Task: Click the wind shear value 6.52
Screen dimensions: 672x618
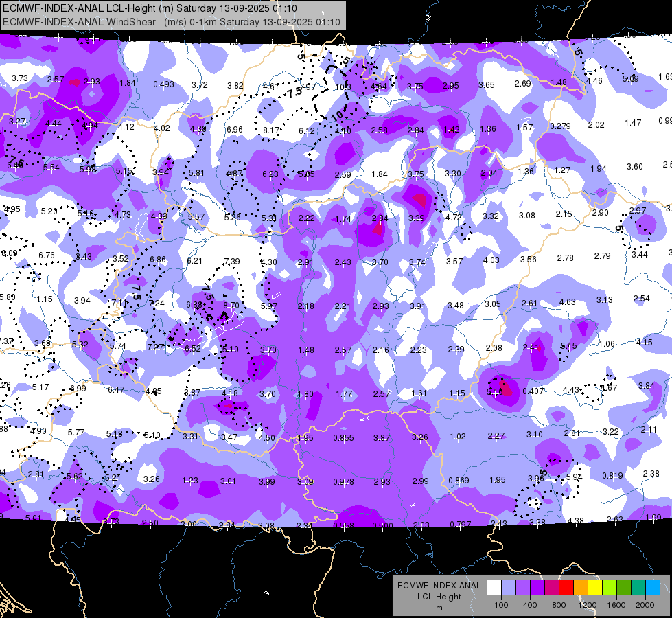Action: tap(192, 348)
